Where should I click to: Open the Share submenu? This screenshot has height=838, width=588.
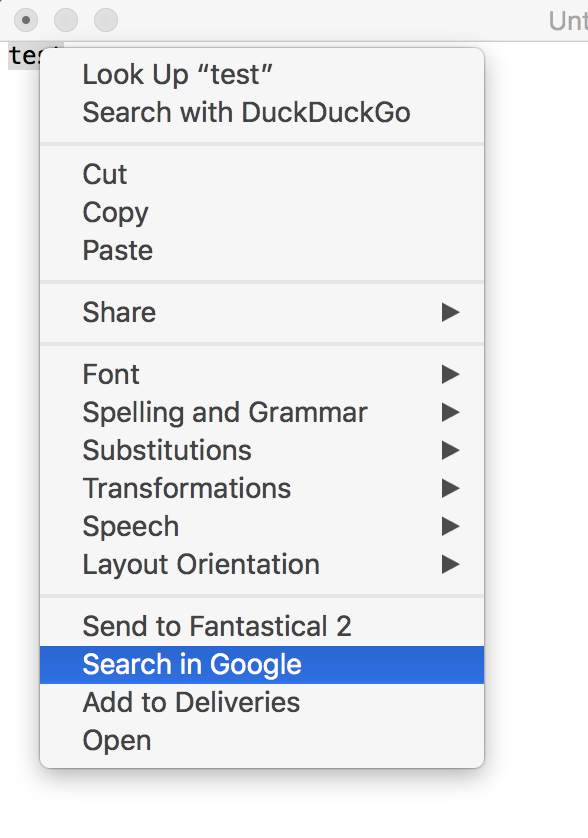262,312
